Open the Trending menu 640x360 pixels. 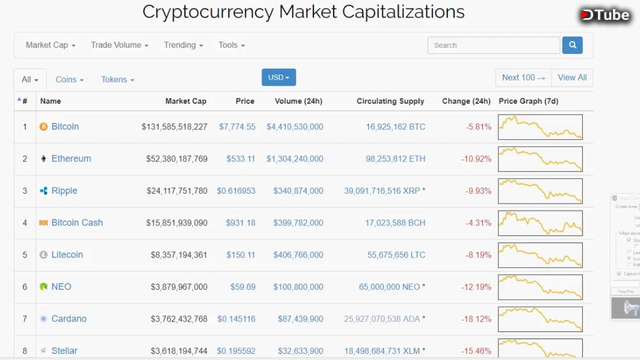183,45
